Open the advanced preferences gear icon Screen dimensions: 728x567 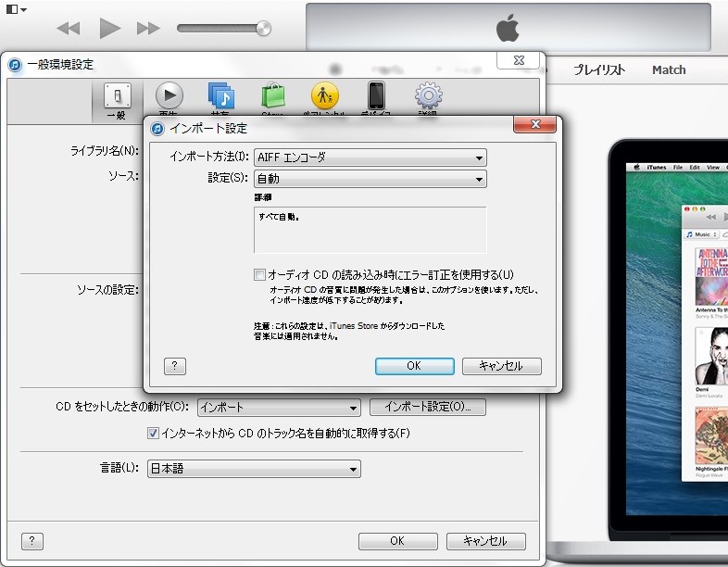(428, 95)
